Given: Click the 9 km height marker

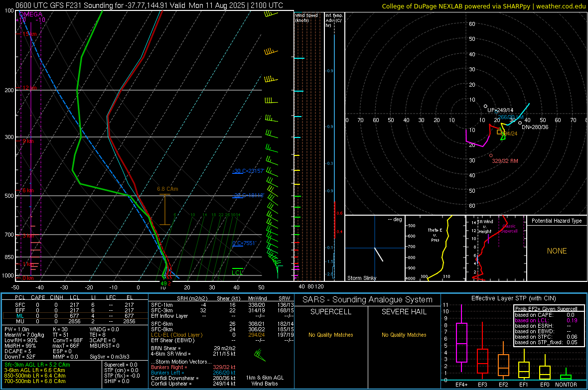Looking at the screenshot, I should (28, 141).
